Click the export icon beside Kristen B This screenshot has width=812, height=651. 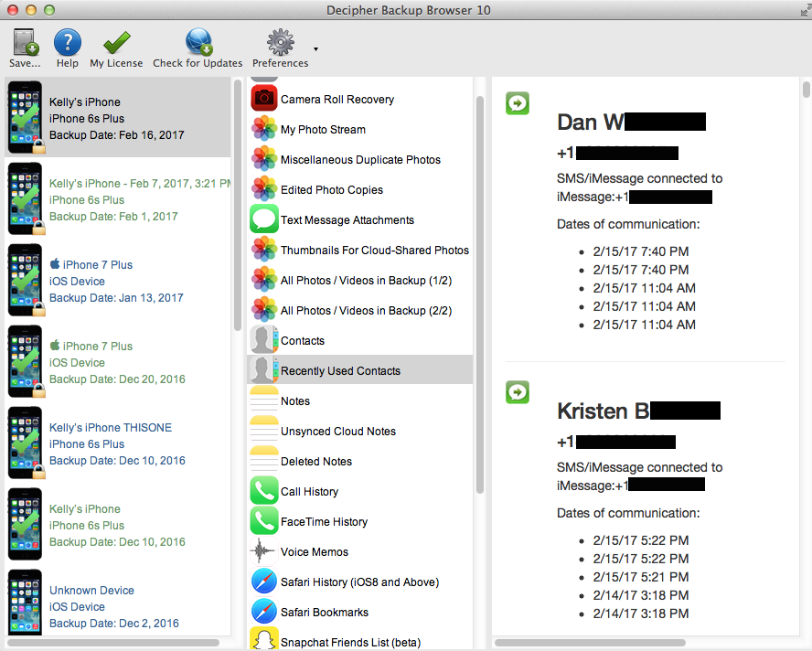pyautogui.click(x=518, y=392)
